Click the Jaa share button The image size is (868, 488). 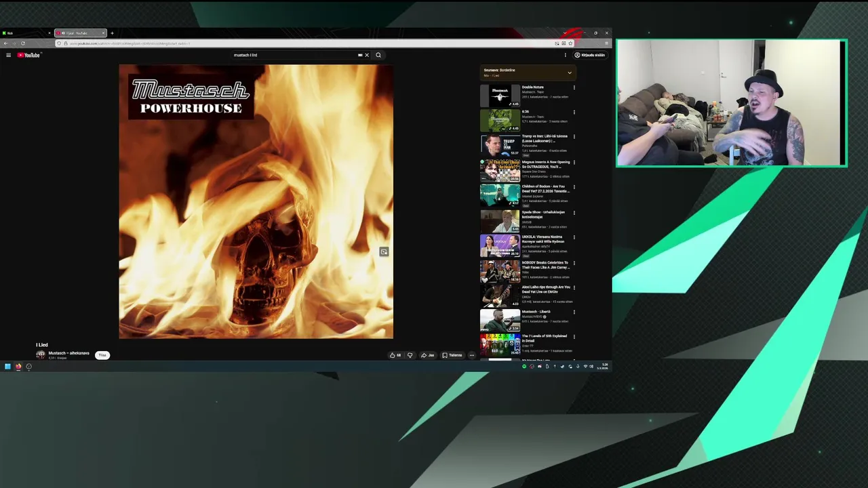pyautogui.click(x=427, y=355)
